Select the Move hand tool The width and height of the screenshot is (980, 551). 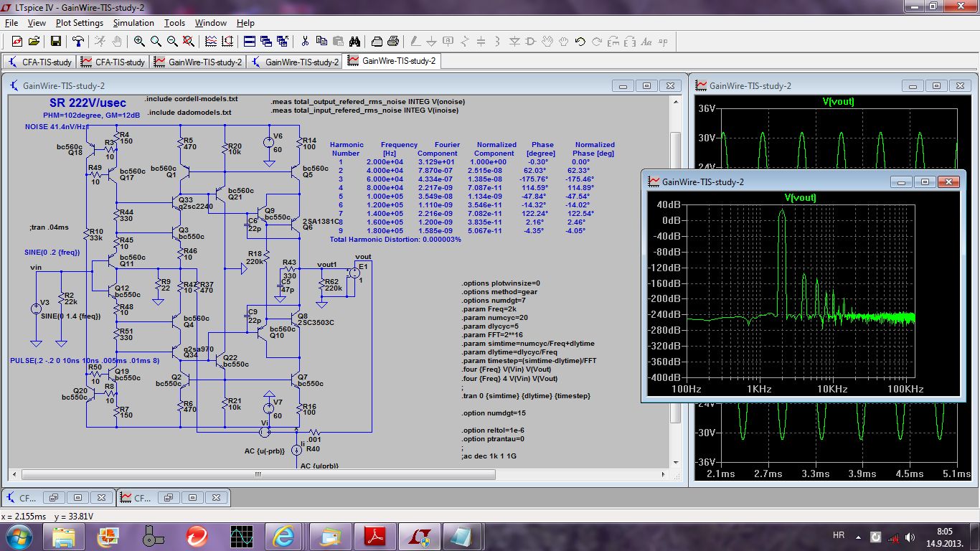coord(547,42)
